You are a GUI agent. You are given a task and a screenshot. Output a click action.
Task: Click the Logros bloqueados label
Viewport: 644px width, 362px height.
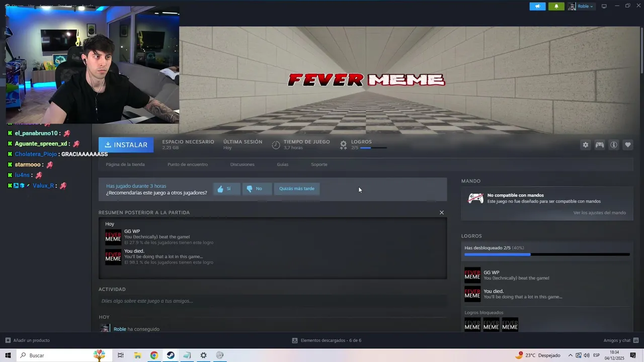484,313
